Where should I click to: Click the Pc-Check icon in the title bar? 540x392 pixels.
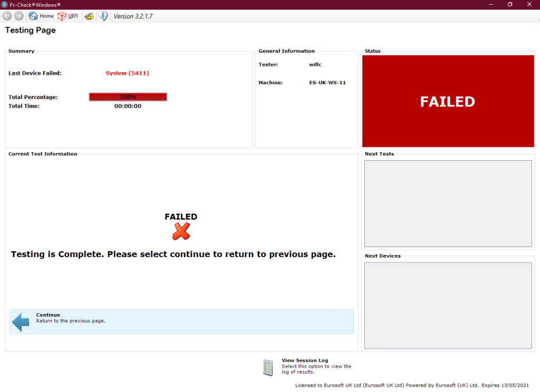click(4, 4)
